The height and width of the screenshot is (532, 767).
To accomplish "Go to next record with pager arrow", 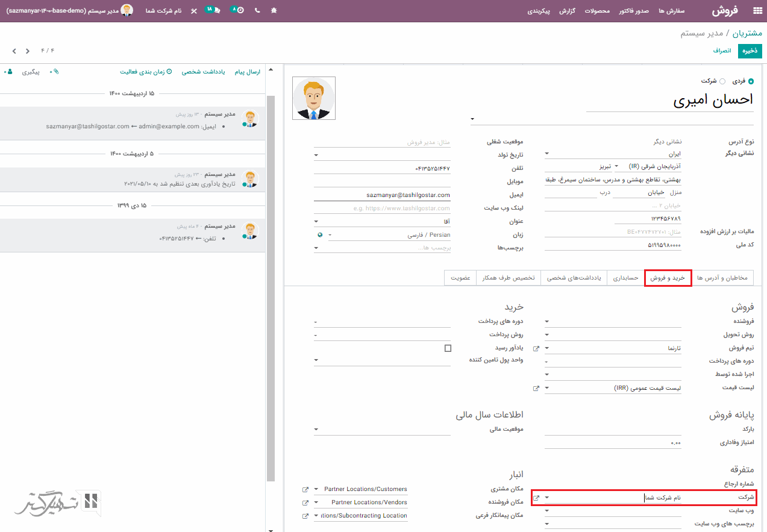I will pos(13,51).
